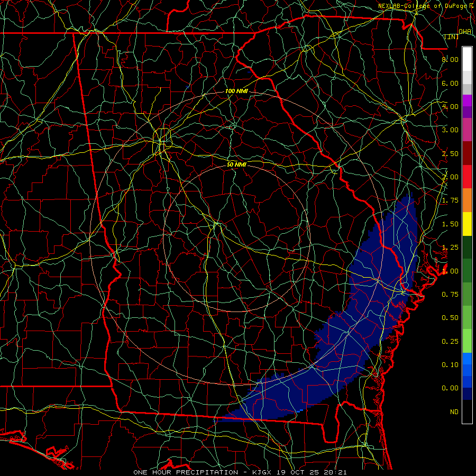Click the '8.00' scale label
This screenshot has width=476, height=476.
(450, 59)
